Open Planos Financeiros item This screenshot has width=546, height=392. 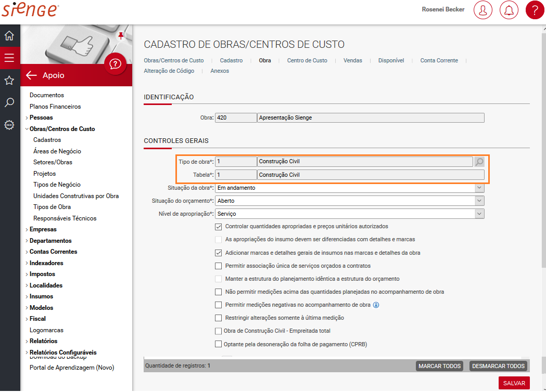pos(55,107)
